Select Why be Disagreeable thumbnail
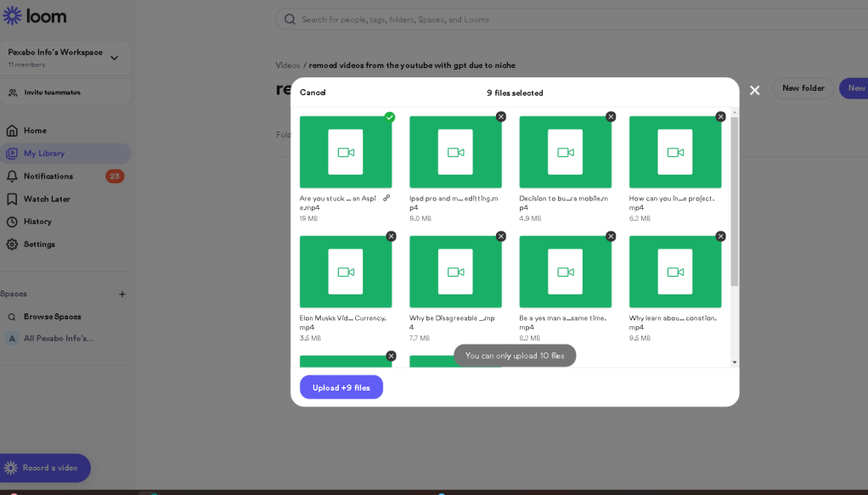 (455, 272)
